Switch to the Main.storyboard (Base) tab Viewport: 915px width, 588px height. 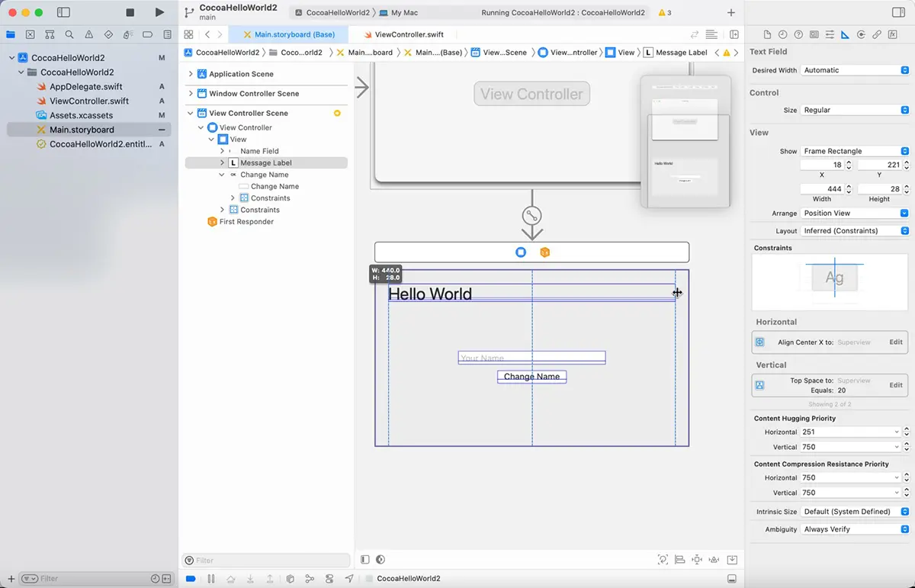coord(289,34)
